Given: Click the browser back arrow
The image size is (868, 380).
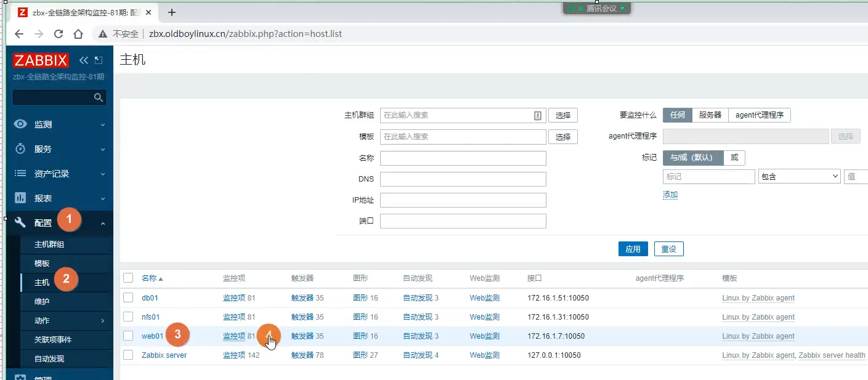Looking at the screenshot, I should pos(19,34).
